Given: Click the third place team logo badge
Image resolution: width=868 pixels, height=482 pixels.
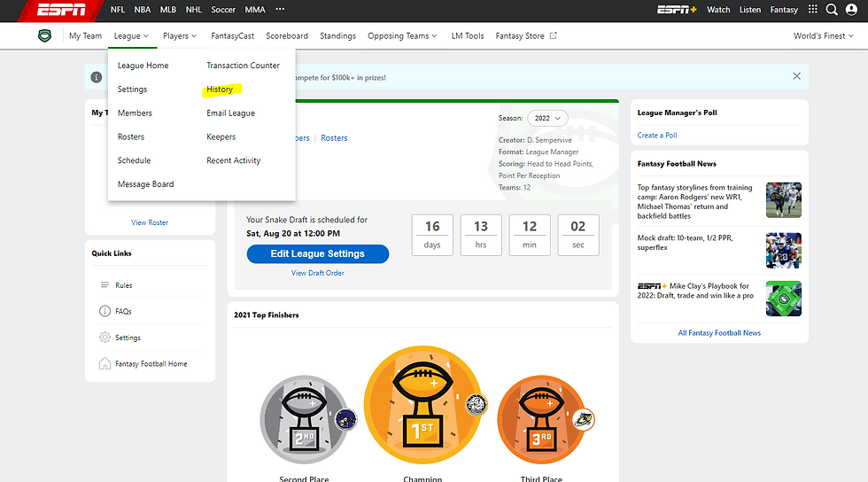Looking at the screenshot, I should click(x=583, y=419).
